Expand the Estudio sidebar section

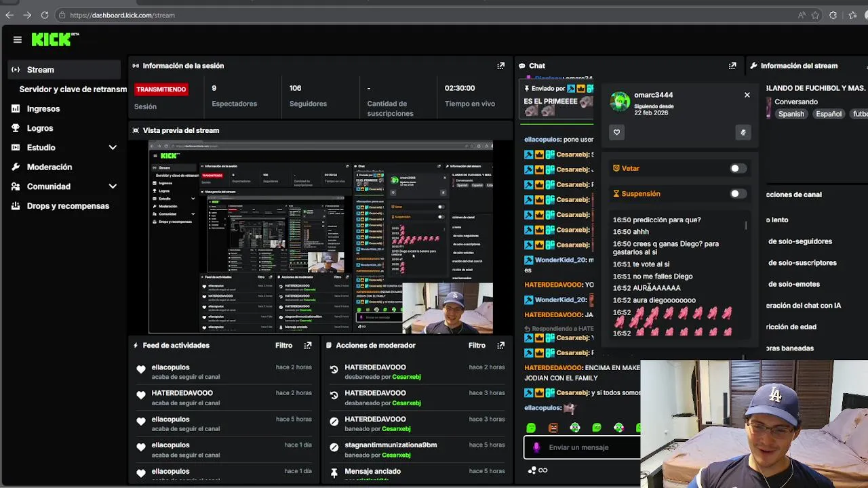point(113,148)
